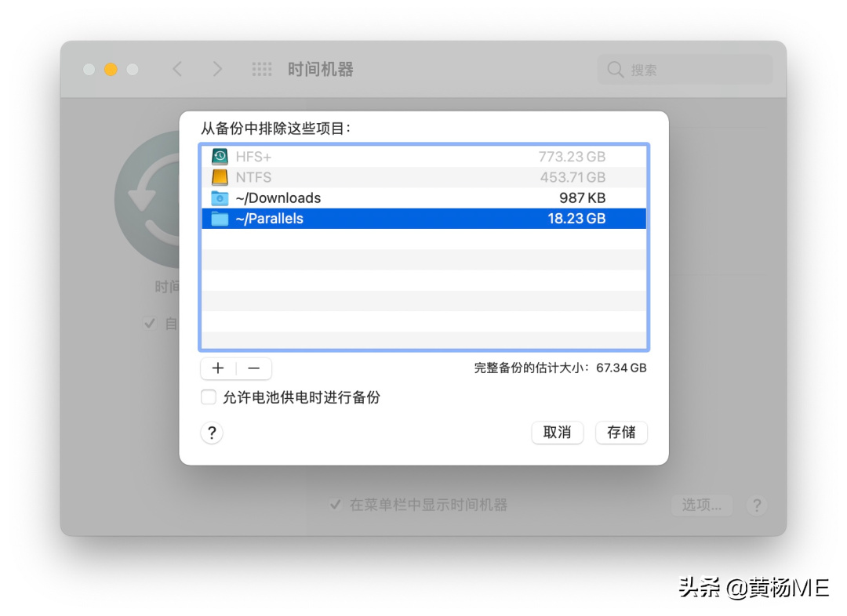Click the yellow minimize window button
This screenshot has height=616, width=847.
pyautogui.click(x=111, y=69)
